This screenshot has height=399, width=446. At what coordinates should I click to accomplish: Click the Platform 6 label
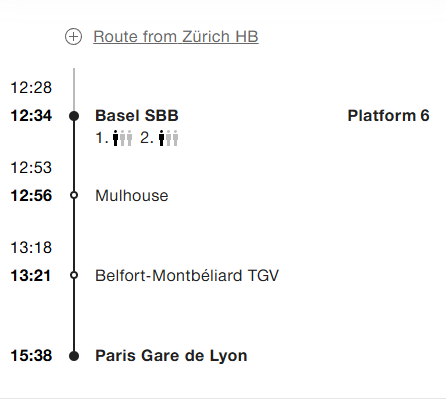[388, 116]
